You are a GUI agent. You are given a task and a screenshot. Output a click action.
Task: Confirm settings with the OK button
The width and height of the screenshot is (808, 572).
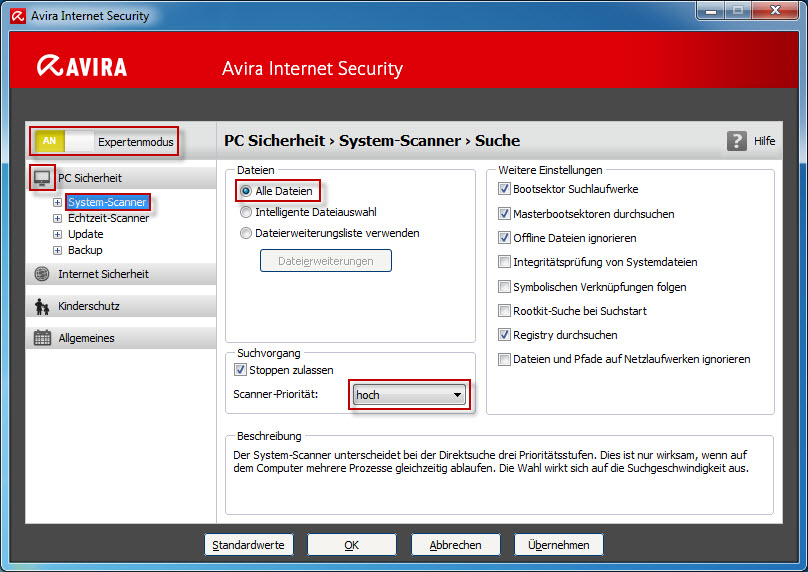coord(352,545)
